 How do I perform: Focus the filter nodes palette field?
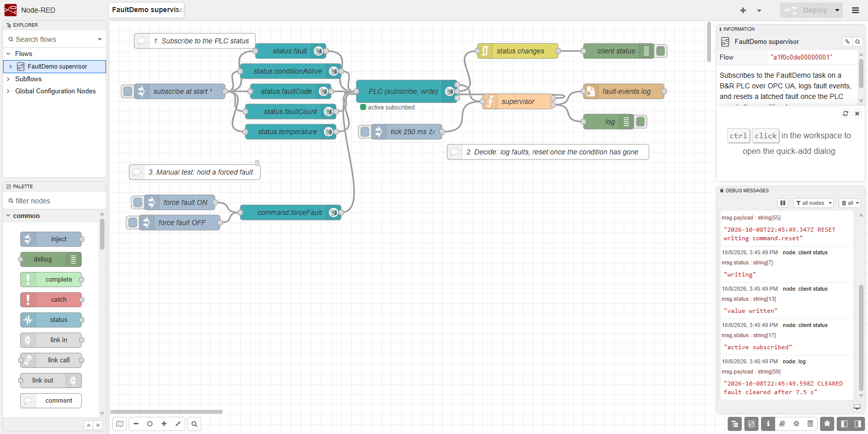pos(55,201)
